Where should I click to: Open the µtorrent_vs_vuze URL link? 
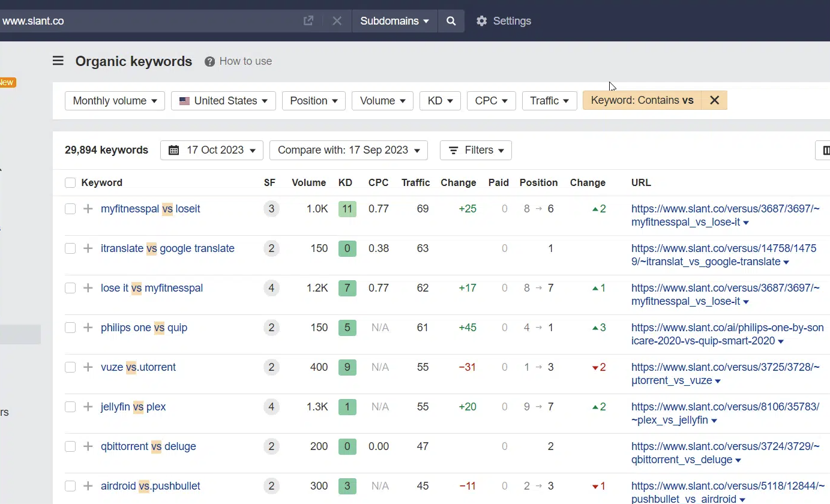pos(726,374)
